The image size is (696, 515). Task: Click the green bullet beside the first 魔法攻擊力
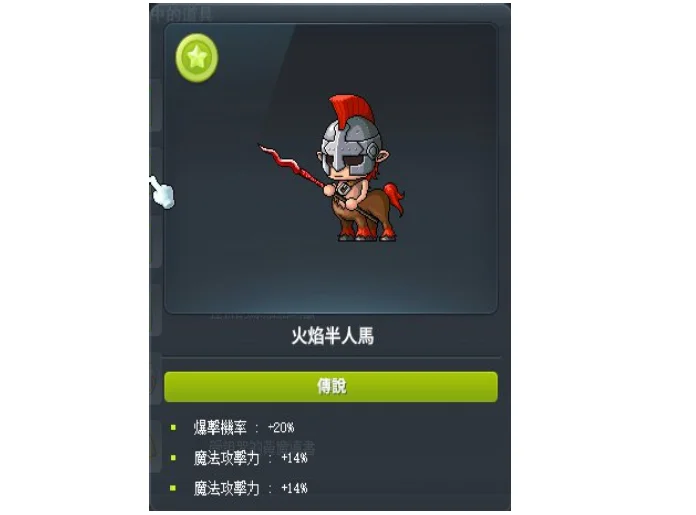click(173, 458)
